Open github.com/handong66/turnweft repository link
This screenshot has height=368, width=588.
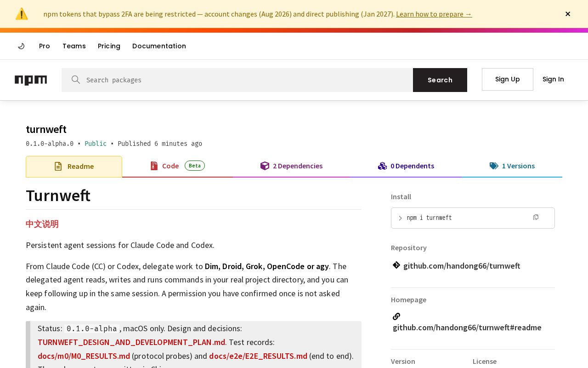[462, 266]
